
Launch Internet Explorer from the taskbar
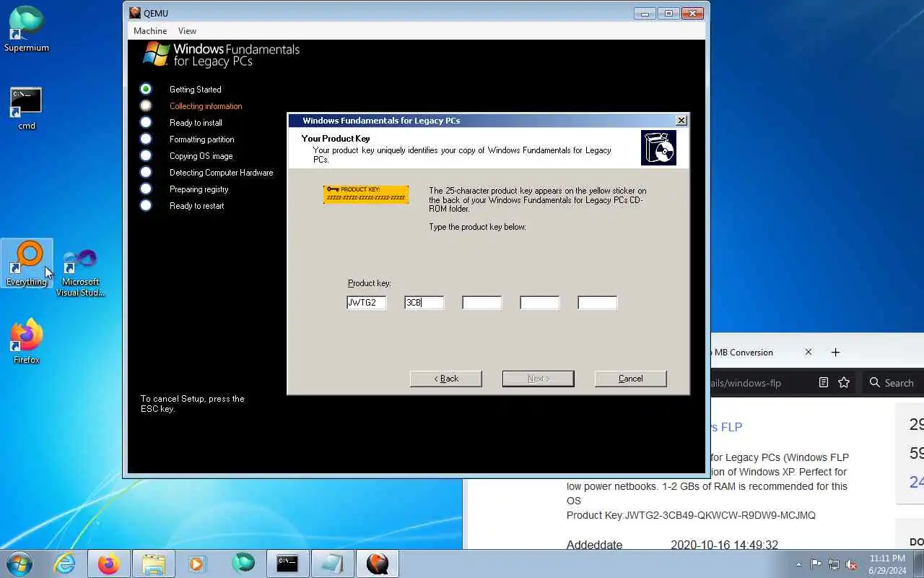[x=65, y=564]
